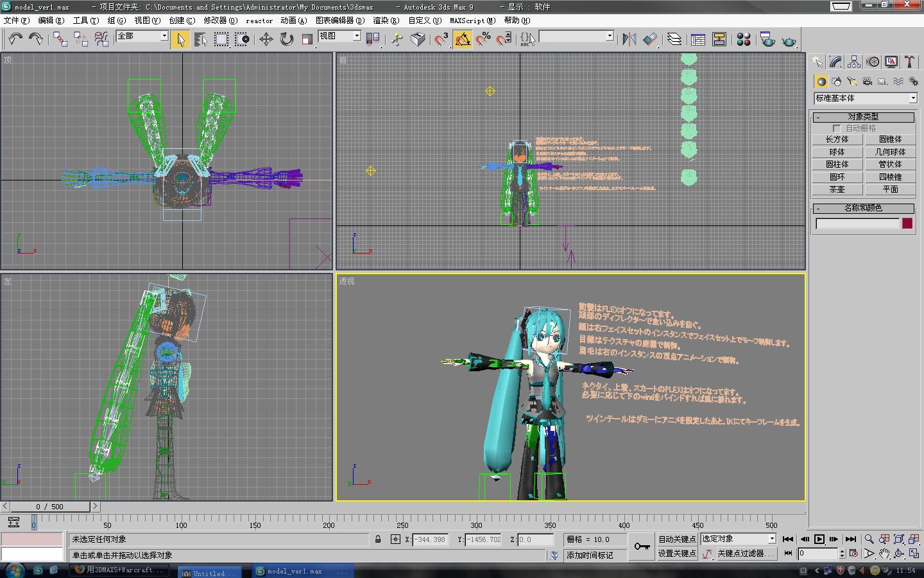This screenshot has height=578, width=924.
Task: Toggle Spinner Snap icon
Action: click(504, 39)
